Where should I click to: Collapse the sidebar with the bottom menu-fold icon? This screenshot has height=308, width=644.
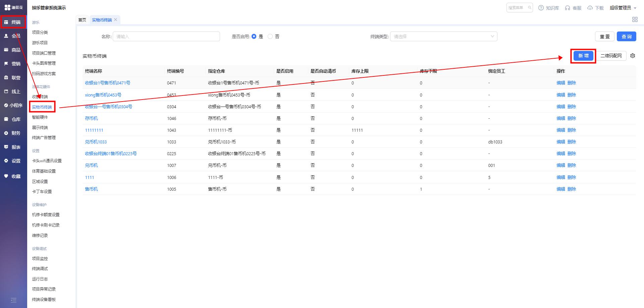(13, 300)
